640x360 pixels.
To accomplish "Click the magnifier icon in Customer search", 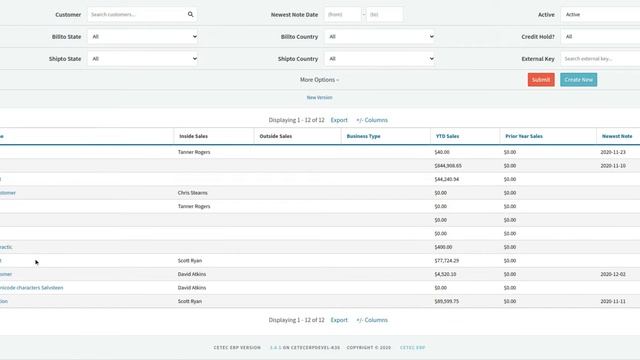I will click(x=191, y=14).
